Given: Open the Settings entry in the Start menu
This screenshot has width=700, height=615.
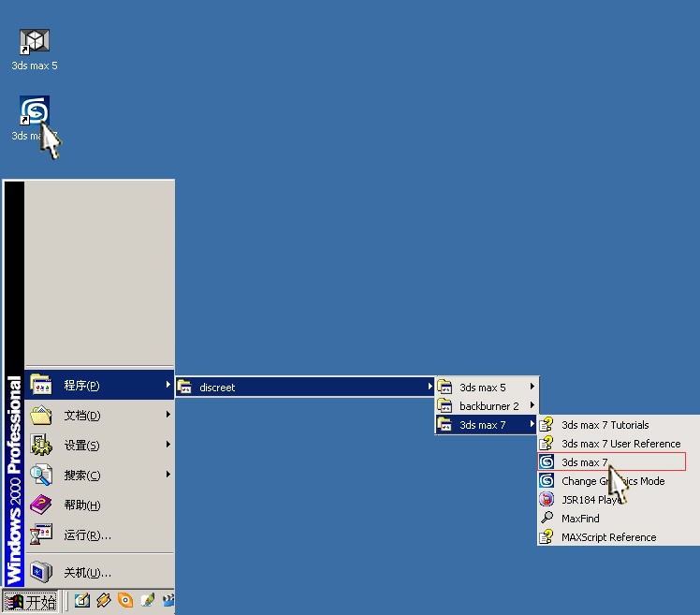Looking at the screenshot, I should (99, 445).
